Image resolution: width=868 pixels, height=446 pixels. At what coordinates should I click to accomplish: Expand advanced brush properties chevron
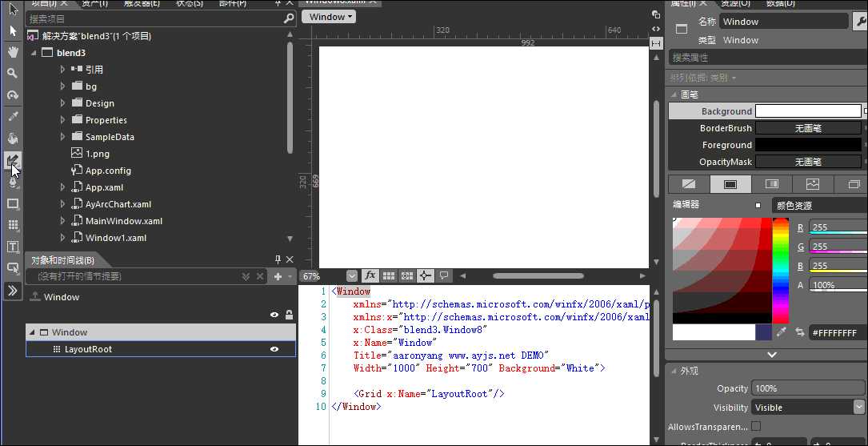coord(772,355)
